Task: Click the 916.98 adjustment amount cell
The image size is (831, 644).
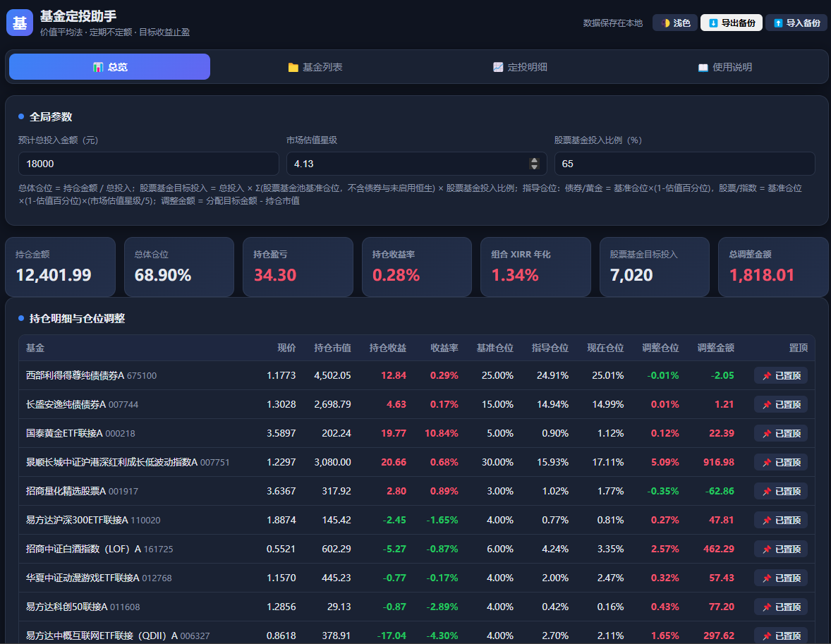Action: (x=719, y=462)
